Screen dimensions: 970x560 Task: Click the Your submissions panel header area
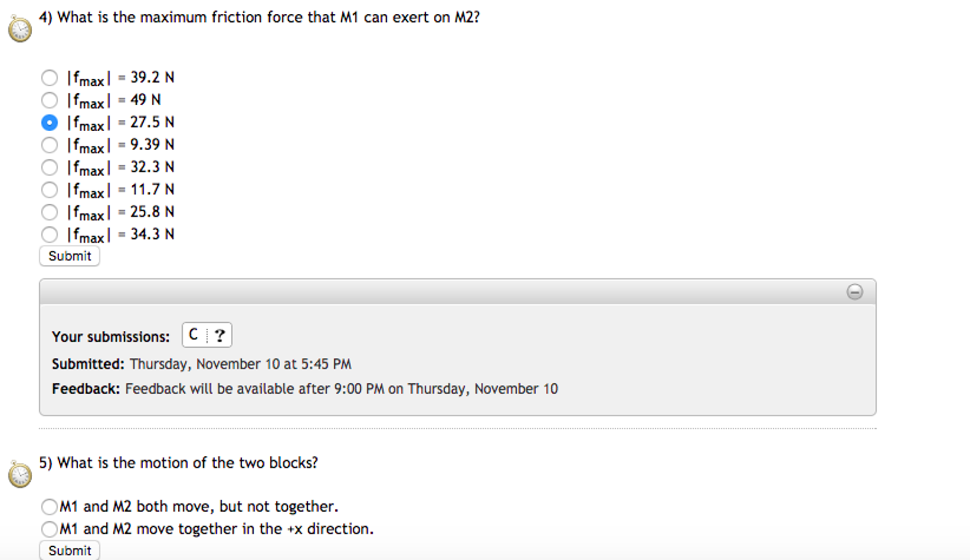(111, 336)
